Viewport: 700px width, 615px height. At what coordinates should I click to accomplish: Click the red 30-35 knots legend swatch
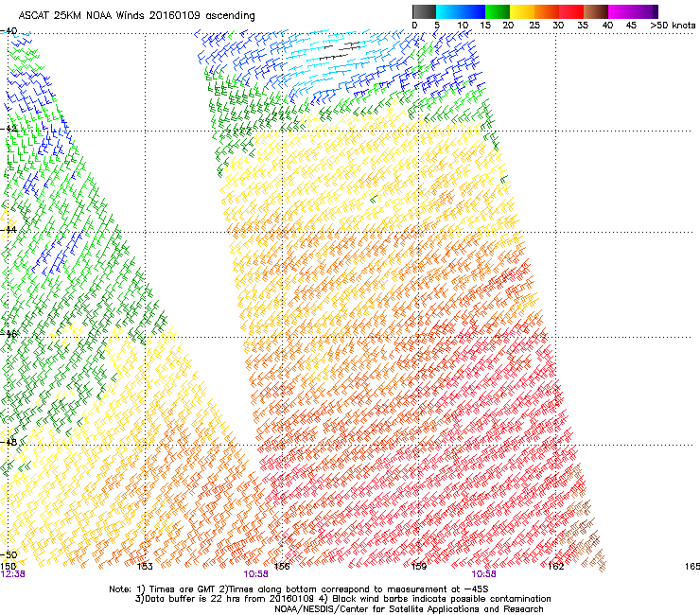click(x=571, y=11)
